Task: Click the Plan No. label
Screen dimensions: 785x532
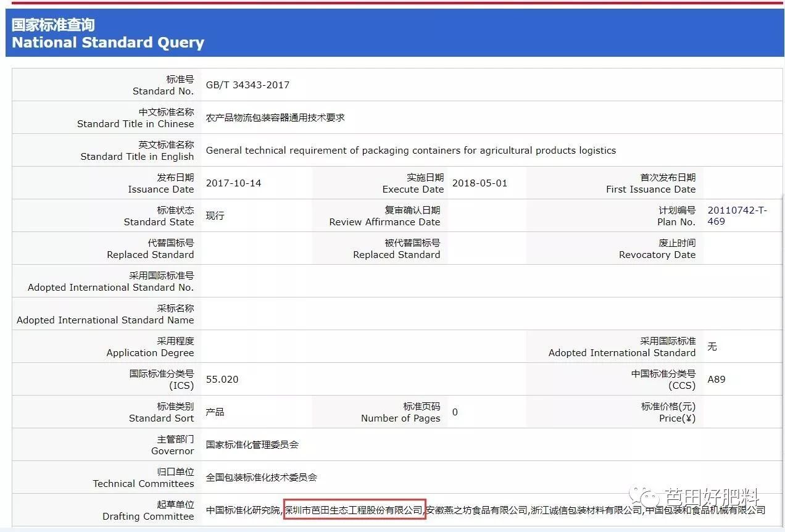Action: pyautogui.click(x=676, y=216)
